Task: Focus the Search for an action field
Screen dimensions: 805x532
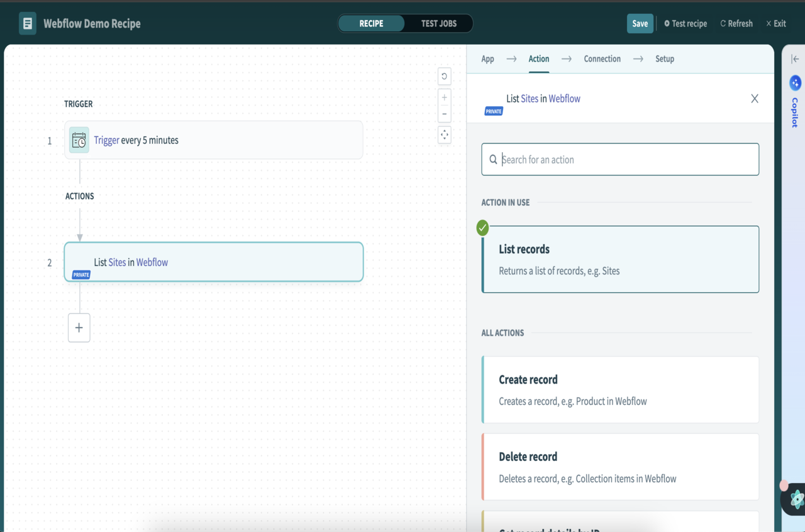Action: 620,160
